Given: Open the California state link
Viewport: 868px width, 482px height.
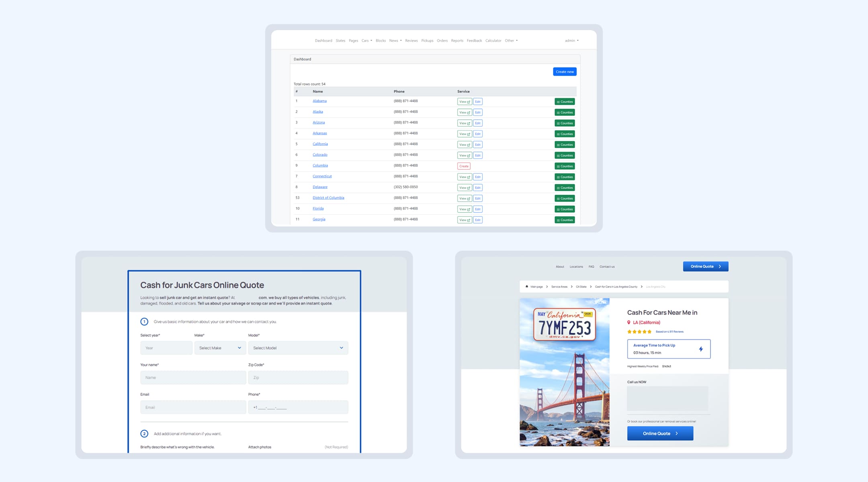Looking at the screenshot, I should [x=320, y=144].
